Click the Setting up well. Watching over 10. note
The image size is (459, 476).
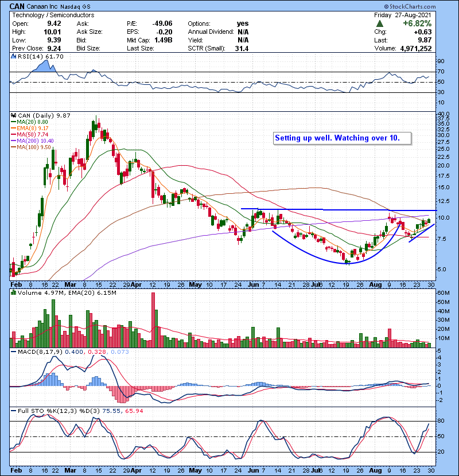343,138
